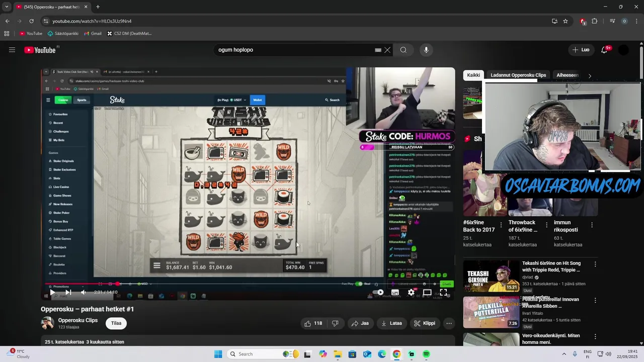Open Vero-oikeudenkäynti. Miten homma meni video title
This screenshot has width=644, height=362.
click(551, 339)
